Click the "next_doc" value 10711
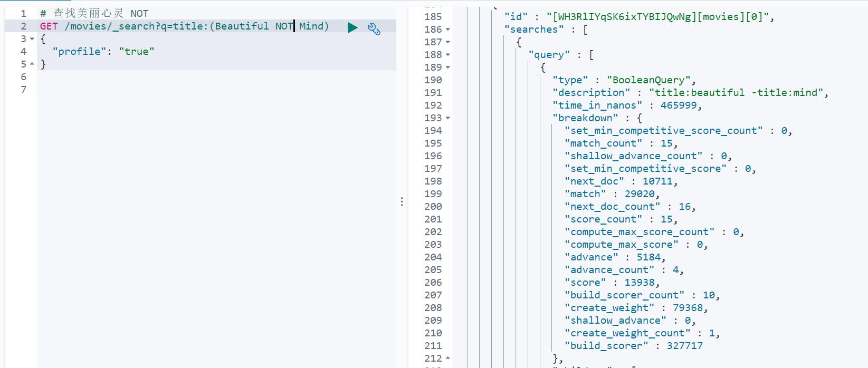This screenshot has width=868, height=368. (x=657, y=181)
